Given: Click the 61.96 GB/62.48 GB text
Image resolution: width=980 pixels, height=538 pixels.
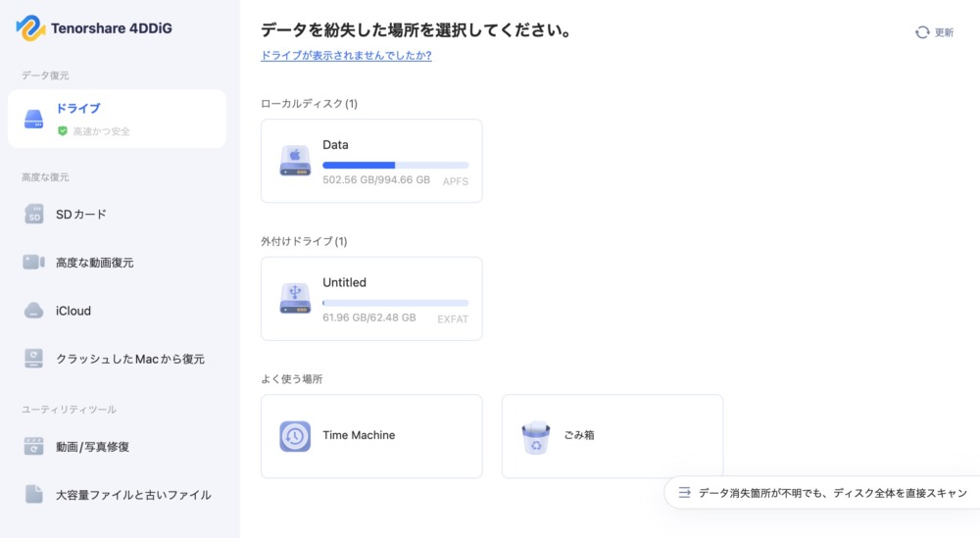Looking at the screenshot, I should click(x=368, y=318).
